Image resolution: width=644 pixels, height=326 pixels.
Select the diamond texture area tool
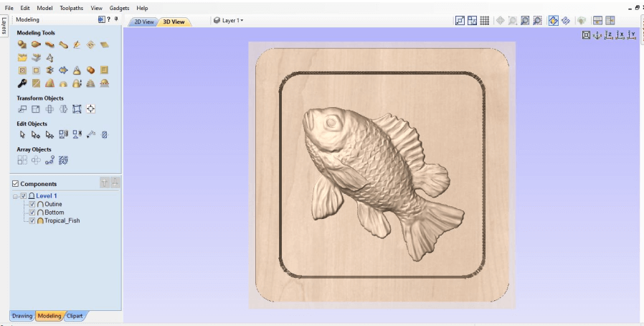click(91, 45)
